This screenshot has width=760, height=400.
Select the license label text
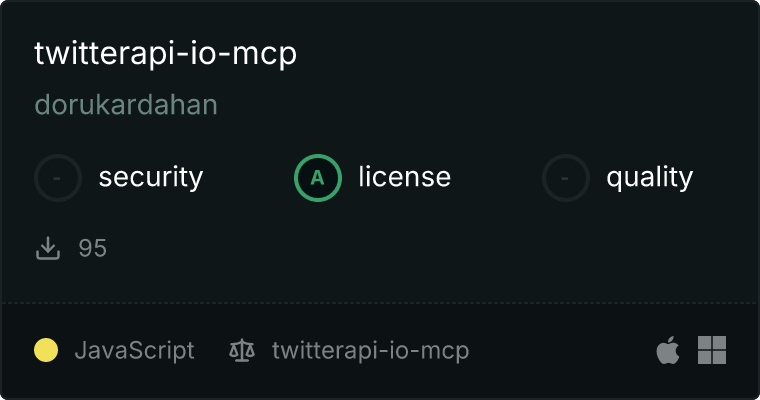tap(405, 176)
